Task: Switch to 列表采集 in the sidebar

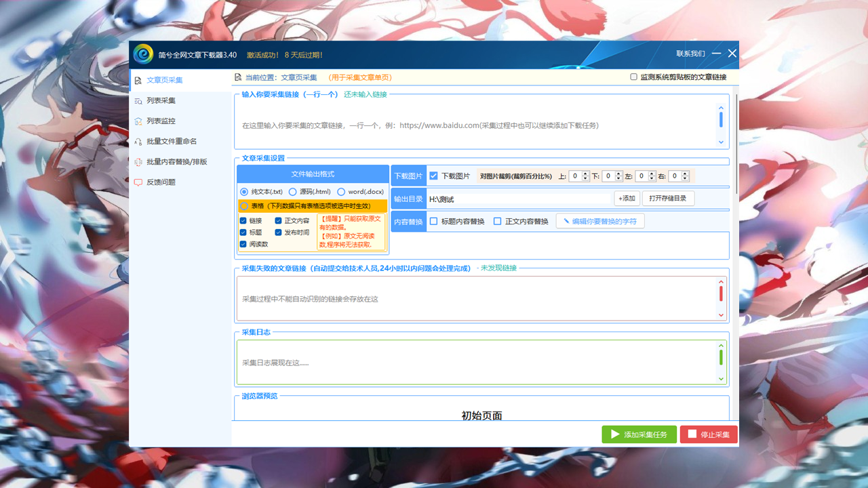Action: (x=180, y=100)
